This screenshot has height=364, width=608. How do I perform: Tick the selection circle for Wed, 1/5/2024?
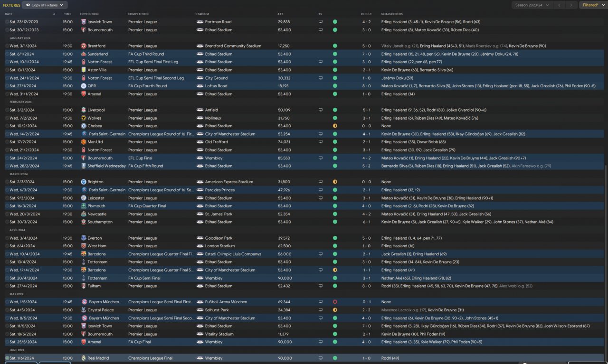click(x=7, y=302)
